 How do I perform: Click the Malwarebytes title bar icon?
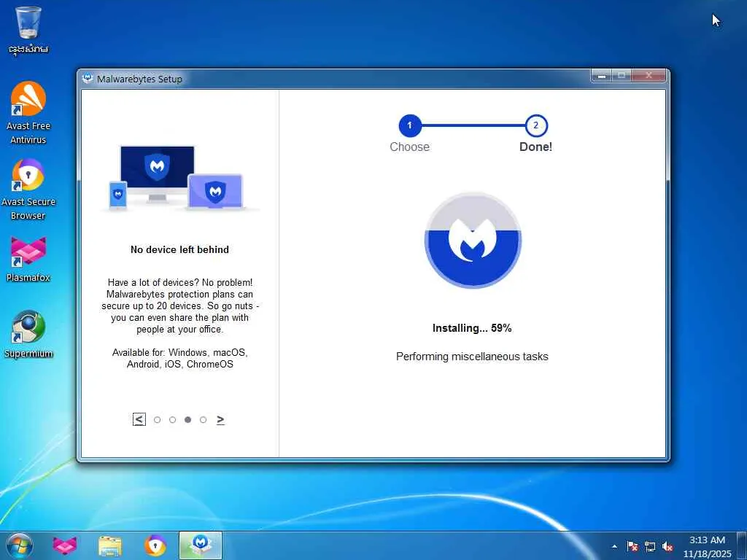click(x=88, y=79)
